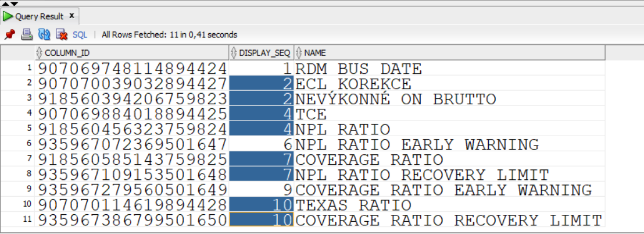This screenshot has width=644, height=234.
Task: Sort by NAME column header
Action: pyautogui.click(x=449, y=52)
